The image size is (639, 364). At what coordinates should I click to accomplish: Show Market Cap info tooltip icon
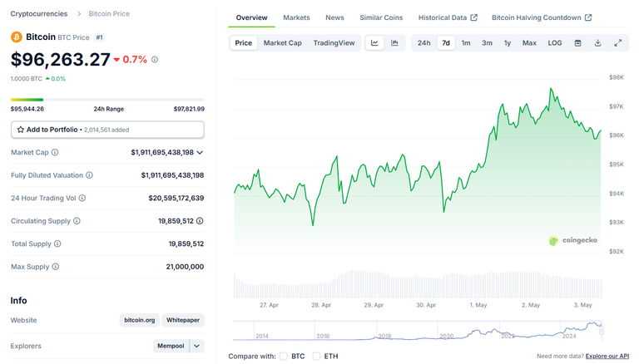click(x=55, y=152)
